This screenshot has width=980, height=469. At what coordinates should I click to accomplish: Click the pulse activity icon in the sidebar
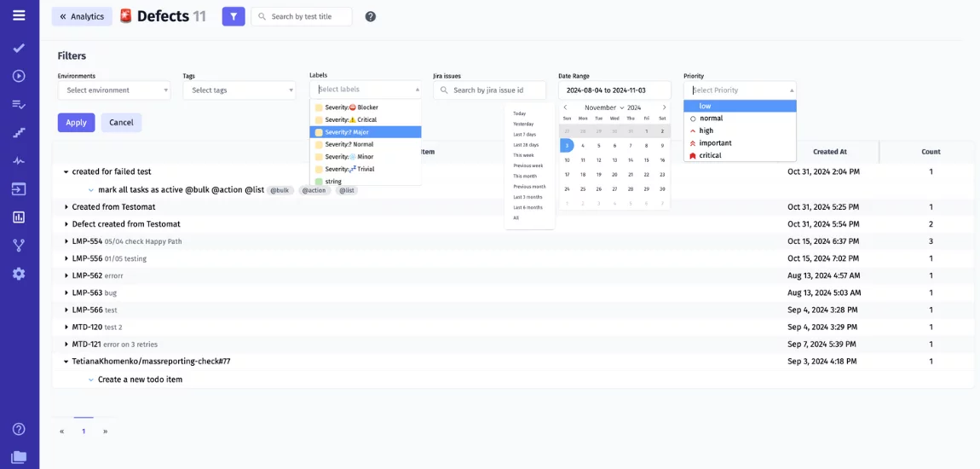click(x=19, y=160)
